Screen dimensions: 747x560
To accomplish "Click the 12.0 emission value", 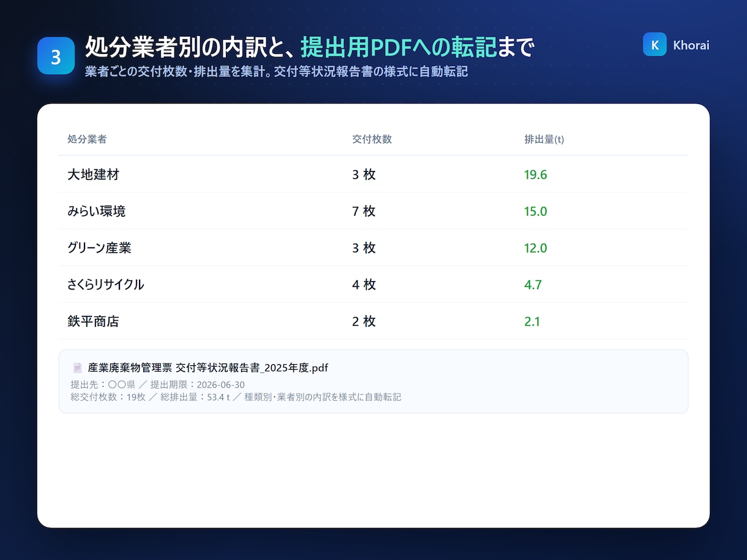I will pos(535,248).
